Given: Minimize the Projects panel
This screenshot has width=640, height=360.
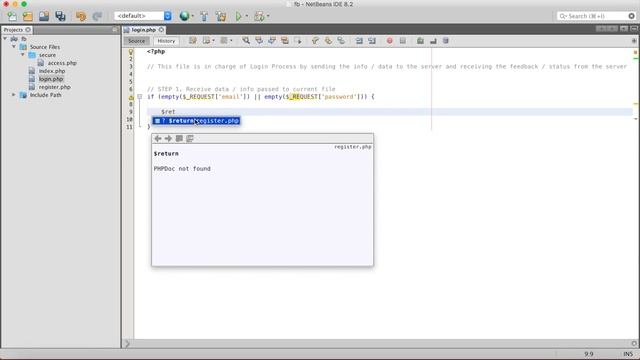Looking at the screenshot, I should pyautogui.click(x=115, y=30).
